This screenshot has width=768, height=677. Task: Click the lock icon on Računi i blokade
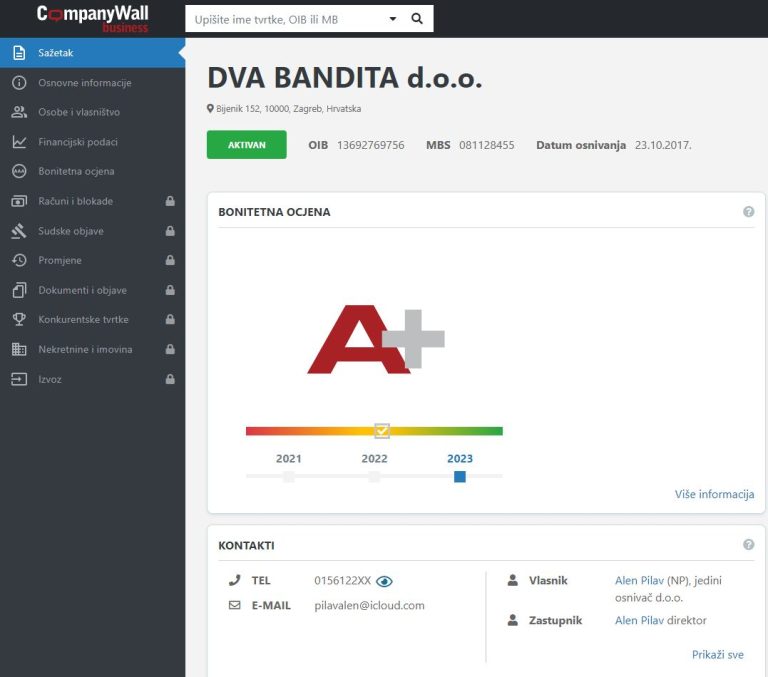click(x=170, y=201)
